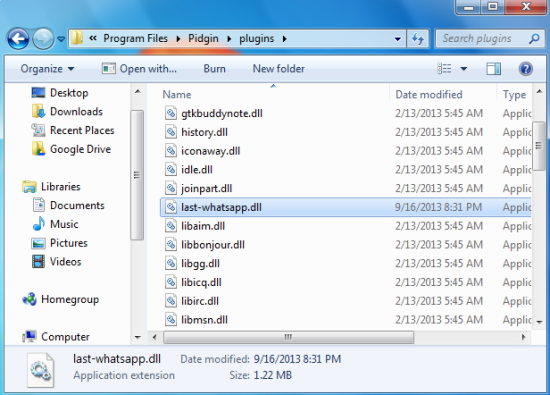The image size is (550, 395).
Task: Click the file name last-whatsapp.dll in list
Action: (221, 207)
